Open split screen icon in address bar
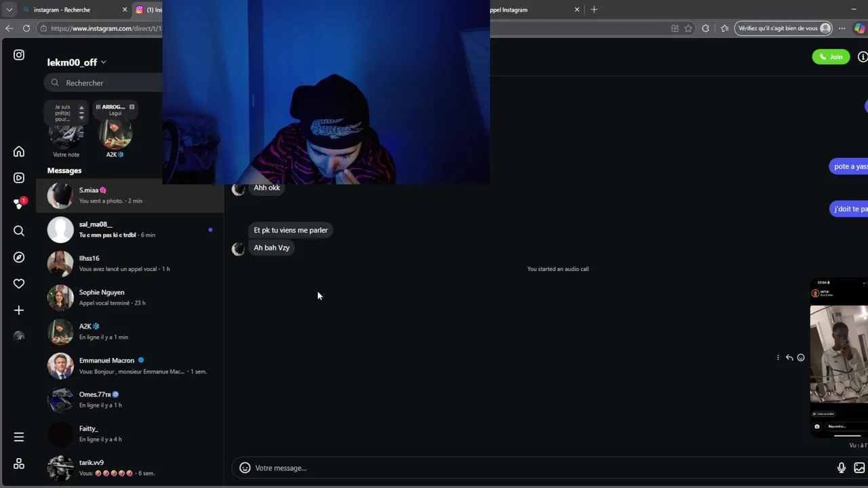Viewport: 868px width, 488px height. 675,28
